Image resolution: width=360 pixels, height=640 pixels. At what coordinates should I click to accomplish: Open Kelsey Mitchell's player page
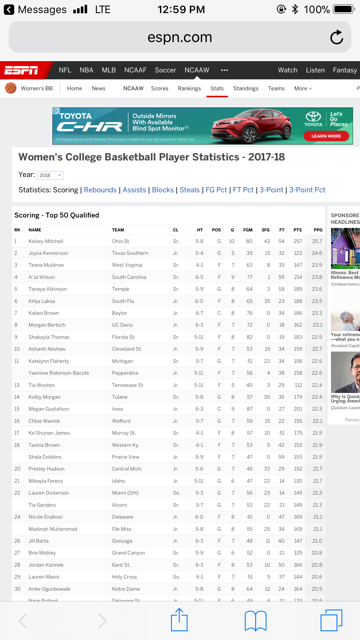[x=46, y=241]
